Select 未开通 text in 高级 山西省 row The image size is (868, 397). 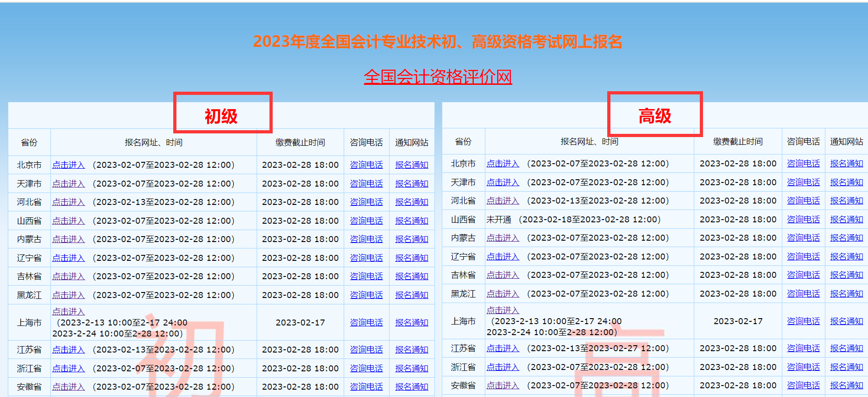pyautogui.click(x=499, y=220)
